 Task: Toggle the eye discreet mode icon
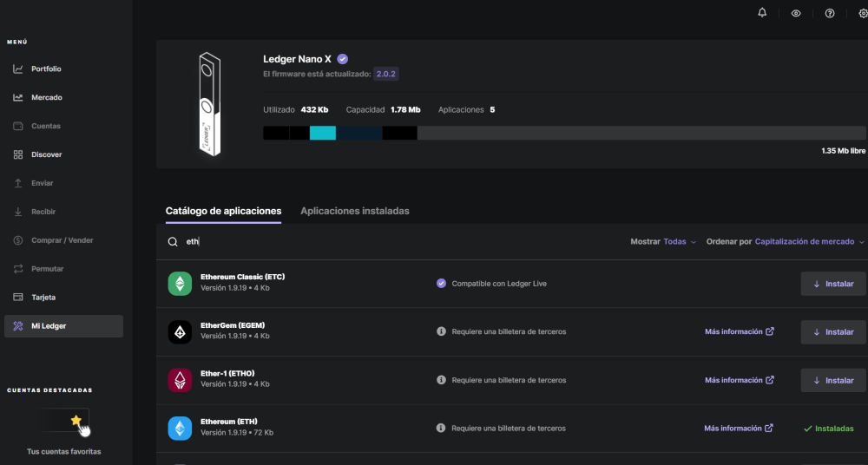point(796,13)
